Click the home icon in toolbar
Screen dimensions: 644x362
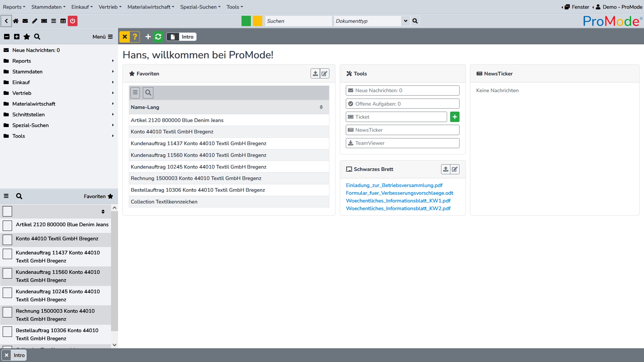[x=16, y=21]
